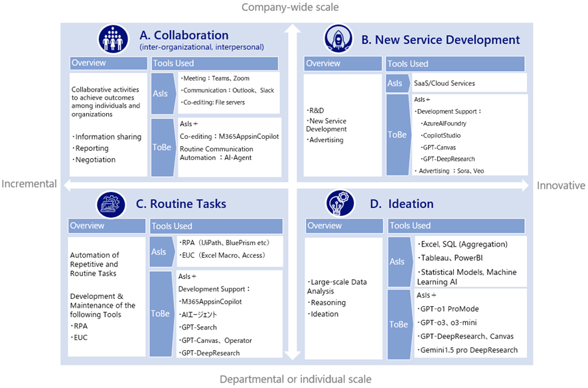This screenshot has width=588, height=388.
Task: Click the 'AzureAIFoundry' item
Action: click(x=443, y=124)
